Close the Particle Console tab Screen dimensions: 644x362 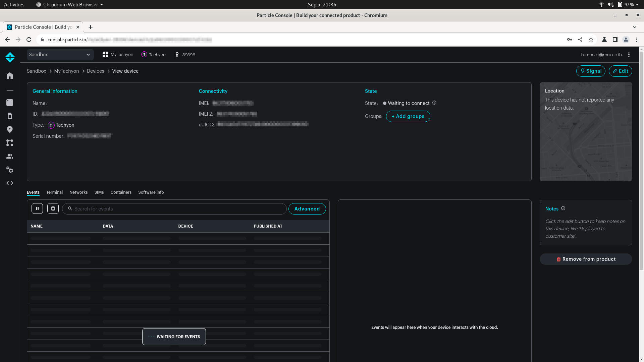pyautogui.click(x=78, y=27)
